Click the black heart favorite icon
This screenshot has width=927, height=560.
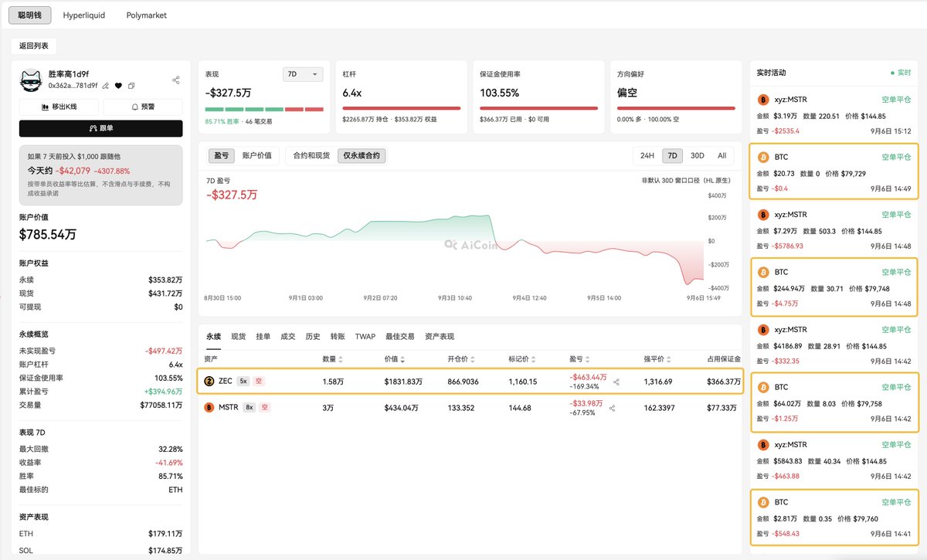[x=118, y=86]
